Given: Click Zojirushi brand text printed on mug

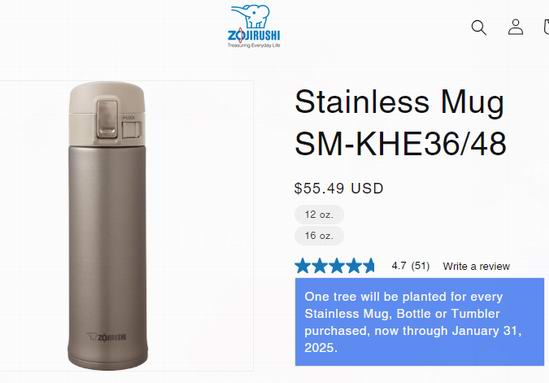Looking at the screenshot, I should pos(107,337).
